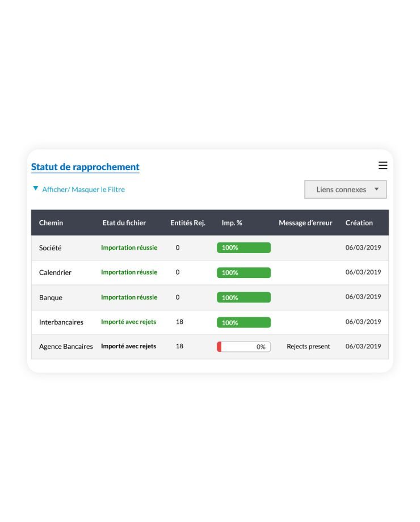
Task: Click the Imp. % column header
Action: pyautogui.click(x=232, y=223)
